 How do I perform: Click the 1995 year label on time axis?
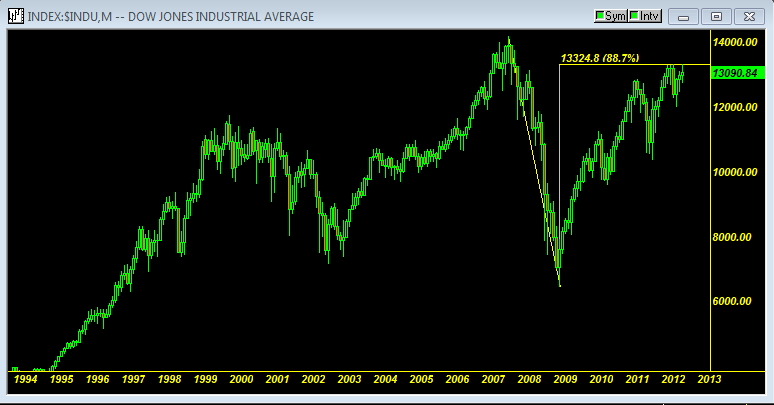(62, 379)
